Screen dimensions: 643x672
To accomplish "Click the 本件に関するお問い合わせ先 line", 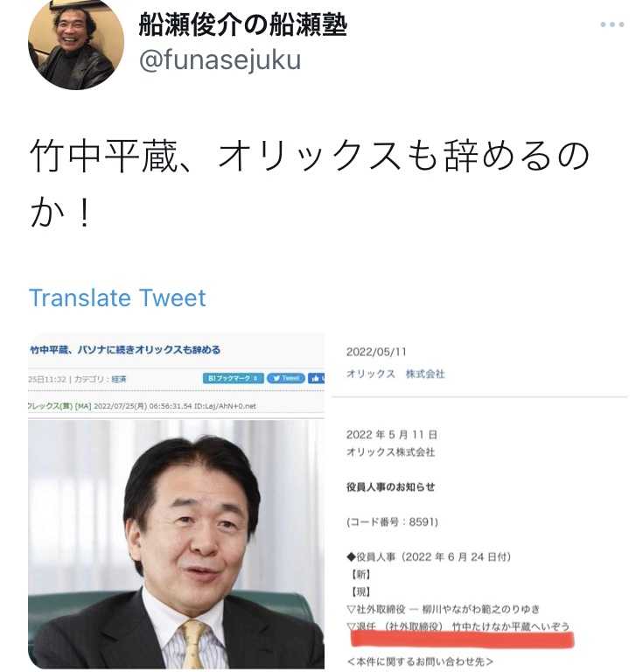I will click(420, 661).
